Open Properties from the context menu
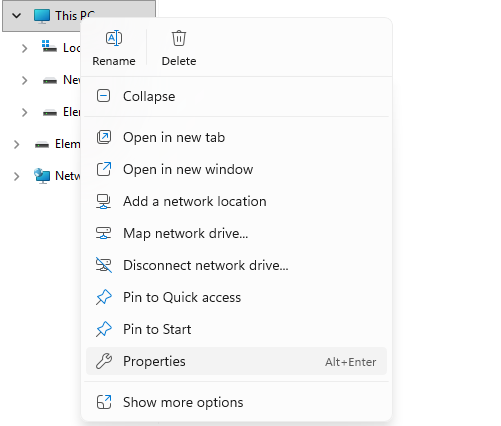Screen dimensions: 501x426 pyautogui.click(x=236, y=361)
